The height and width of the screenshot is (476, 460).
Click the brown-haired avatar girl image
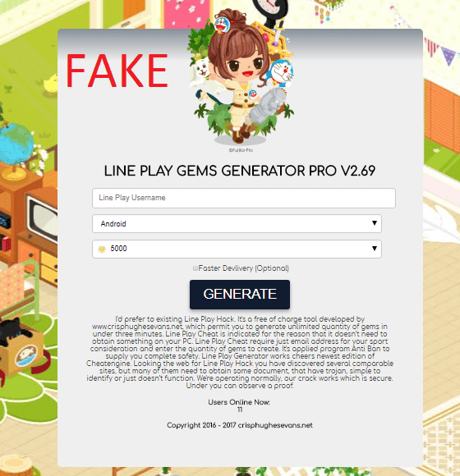click(240, 77)
